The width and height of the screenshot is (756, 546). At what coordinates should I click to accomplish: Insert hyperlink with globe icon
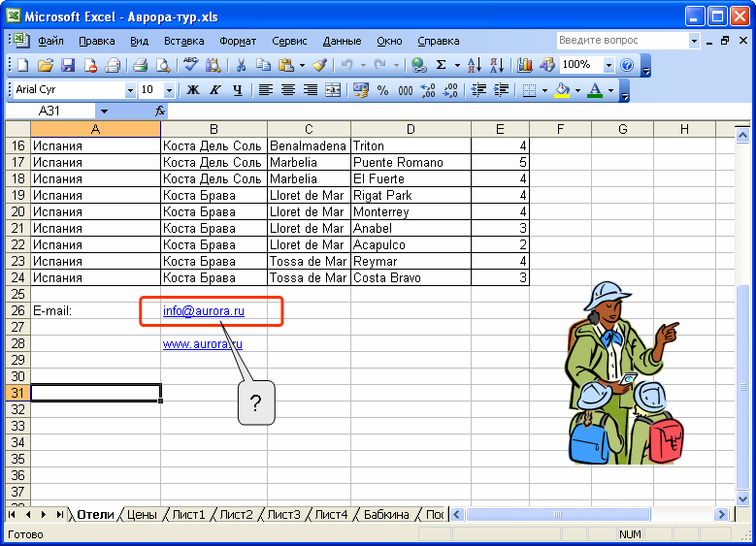418,65
